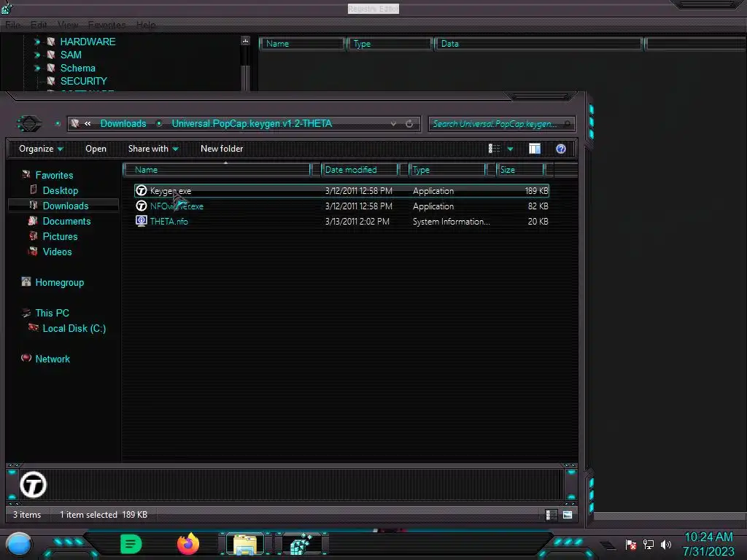Open Downloads in navigation pane
The image size is (747, 560).
(66, 206)
